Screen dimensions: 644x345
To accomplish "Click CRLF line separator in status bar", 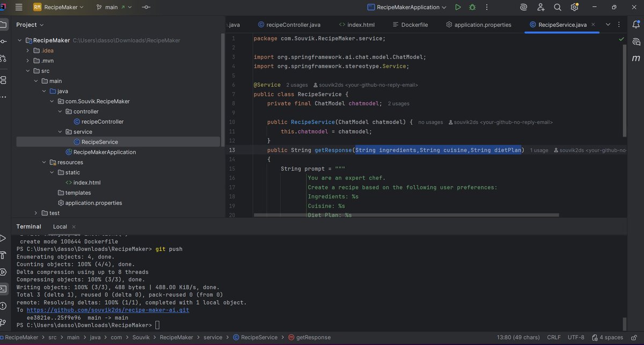I will tap(553, 337).
